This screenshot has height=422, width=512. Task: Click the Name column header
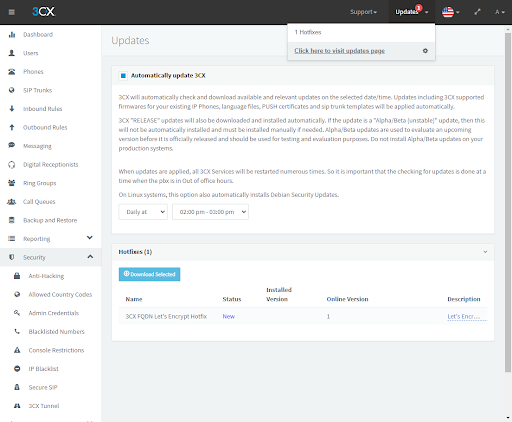[x=134, y=299]
